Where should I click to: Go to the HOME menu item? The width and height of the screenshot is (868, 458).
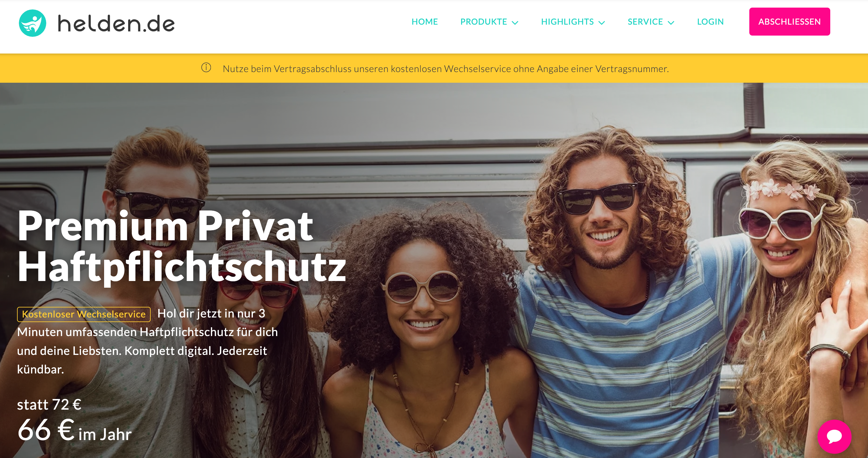coord(425,22)
